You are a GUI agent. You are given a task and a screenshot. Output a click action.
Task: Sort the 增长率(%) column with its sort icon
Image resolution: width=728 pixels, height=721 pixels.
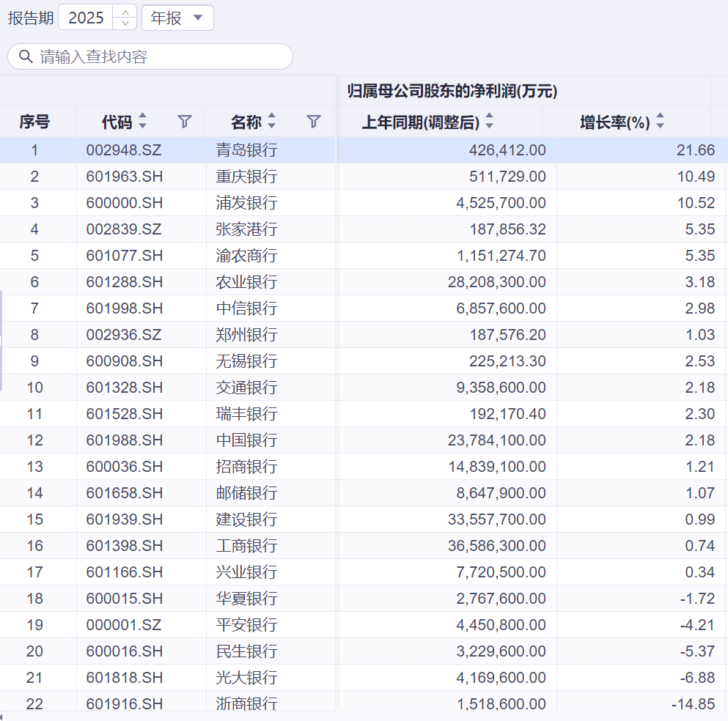click(660, 122)
